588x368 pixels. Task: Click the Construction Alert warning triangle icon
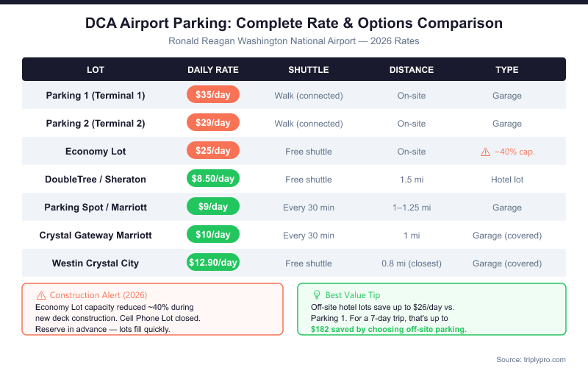pyautogui.click(x=41, y=294)
